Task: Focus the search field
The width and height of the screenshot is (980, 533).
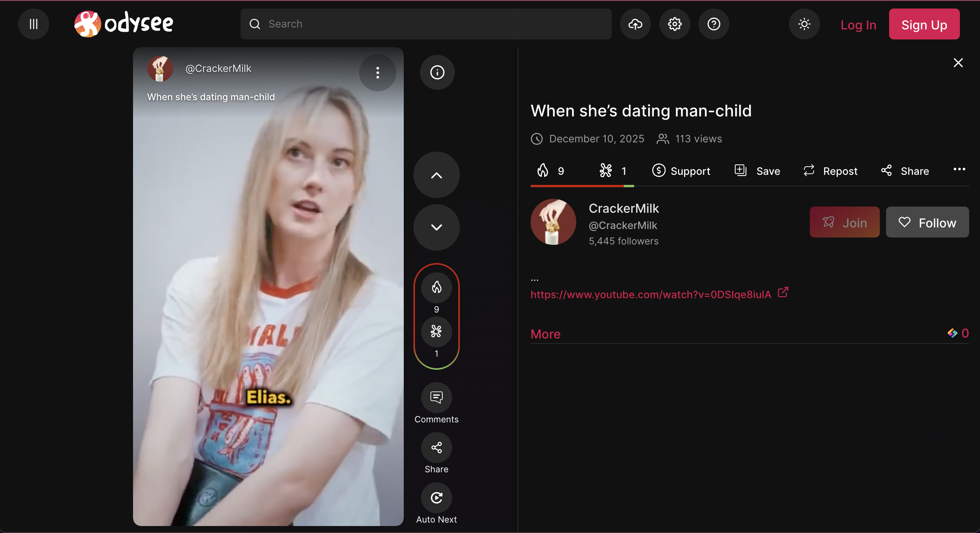Action: [x=425, y=24]
